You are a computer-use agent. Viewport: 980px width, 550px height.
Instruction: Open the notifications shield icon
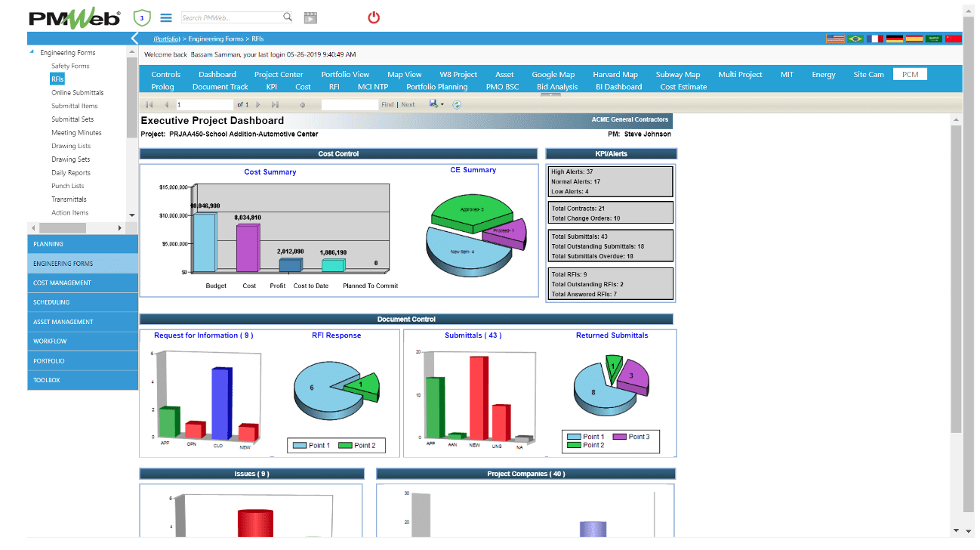(142, 17)
